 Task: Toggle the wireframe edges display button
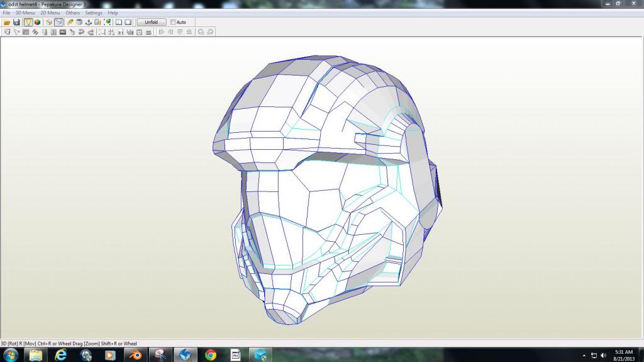click(58, 22)
